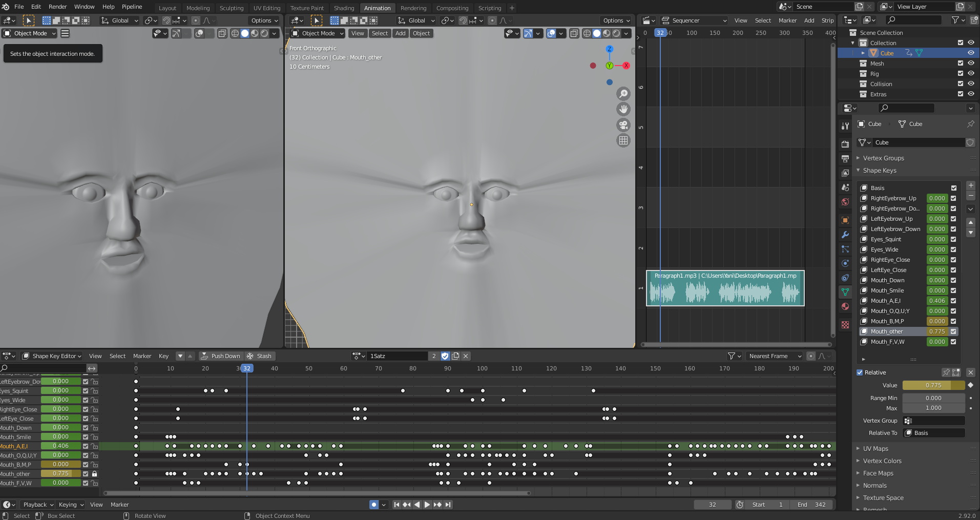
Task: Click the Push Down button
Action: 220,356
